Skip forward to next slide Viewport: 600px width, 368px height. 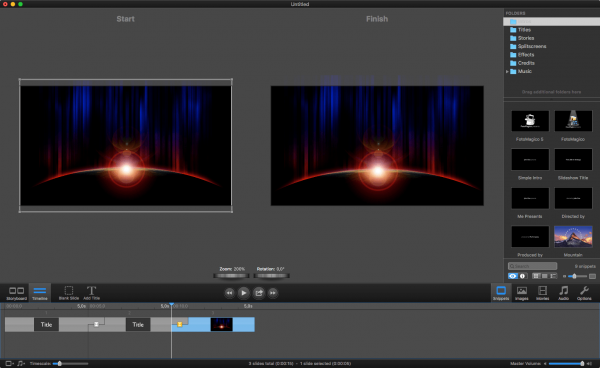coord(273,293)
